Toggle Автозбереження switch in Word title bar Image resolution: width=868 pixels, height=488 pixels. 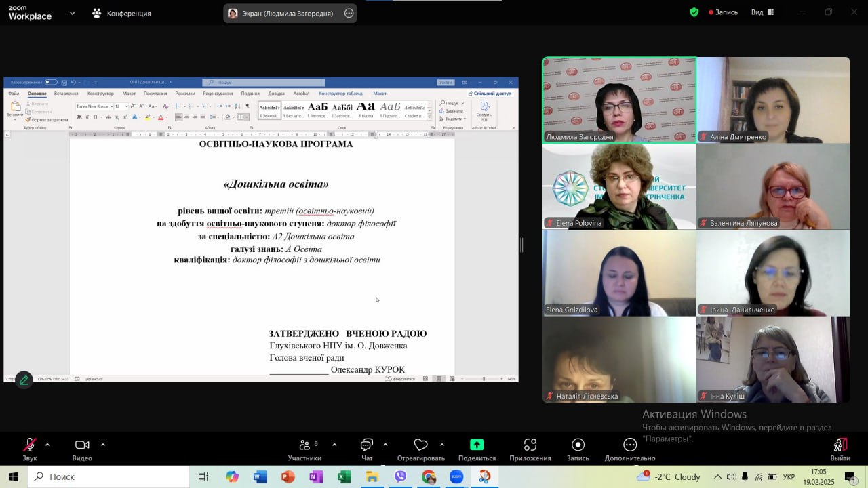(51, 83)
